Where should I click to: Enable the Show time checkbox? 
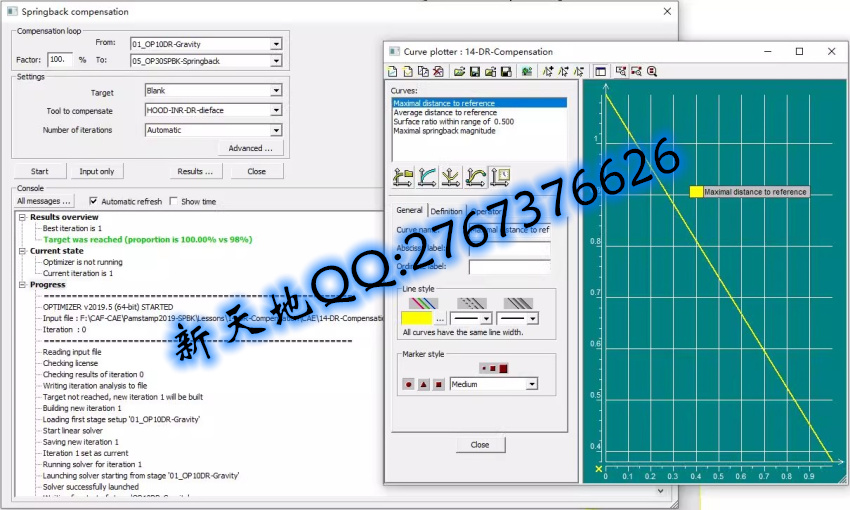tap(173, 201)
